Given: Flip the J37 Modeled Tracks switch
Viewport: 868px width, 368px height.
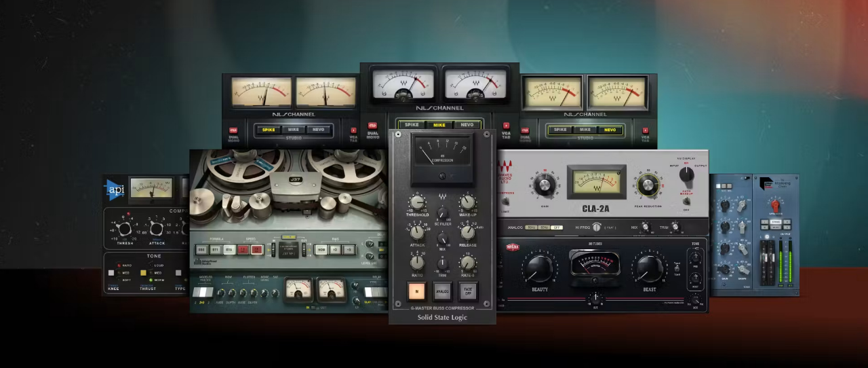Looking at the screenshot, I should tap(203, 292).
